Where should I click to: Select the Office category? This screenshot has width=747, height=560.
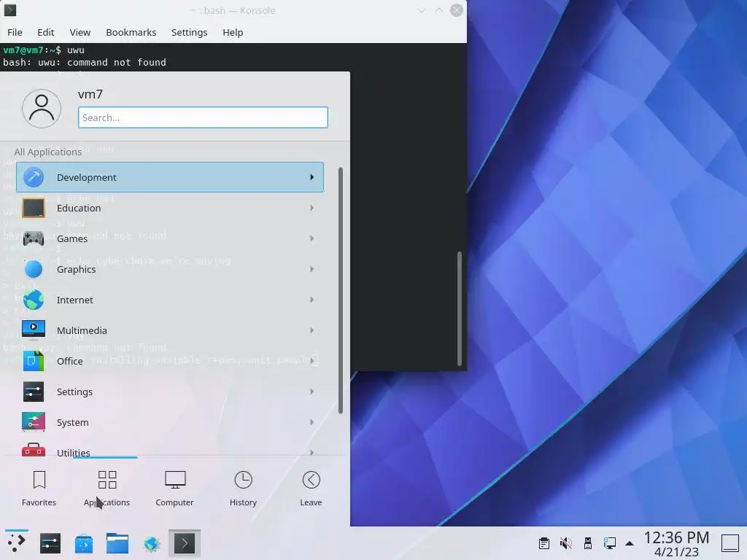pyautogui.click(x=169, y=361)
